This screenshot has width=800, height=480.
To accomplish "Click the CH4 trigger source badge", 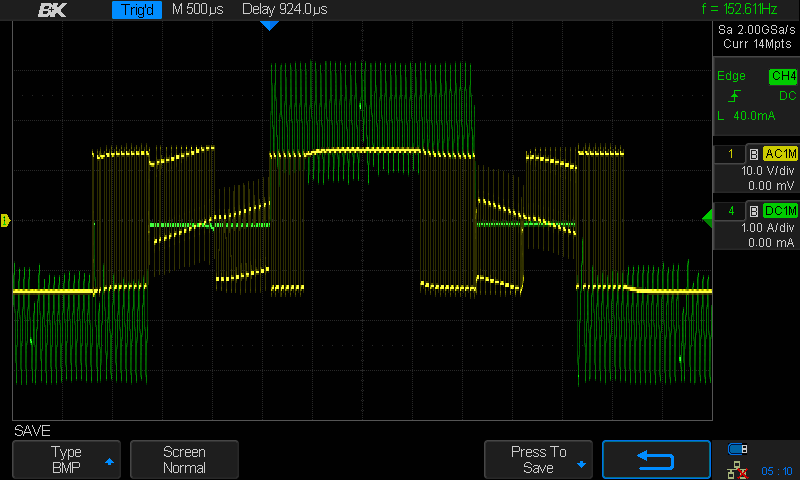I will pyautogui.click(x=783, y=76).
